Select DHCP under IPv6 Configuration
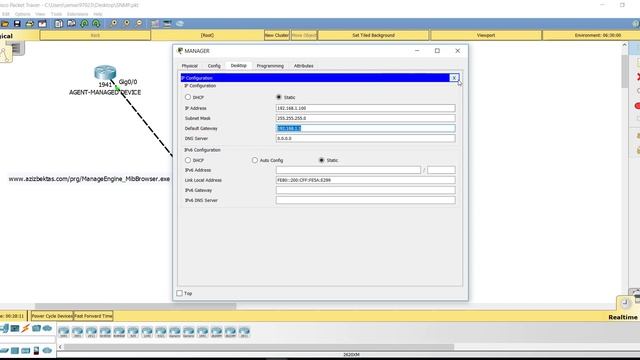The width and height of the screenshot is (640, 360). tap(188, 160)
